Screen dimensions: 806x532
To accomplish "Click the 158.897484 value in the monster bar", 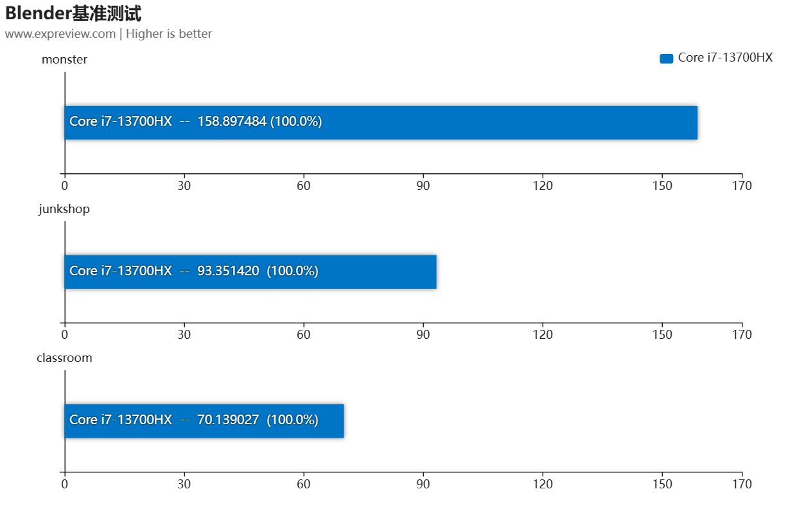I will click(232, 121).
